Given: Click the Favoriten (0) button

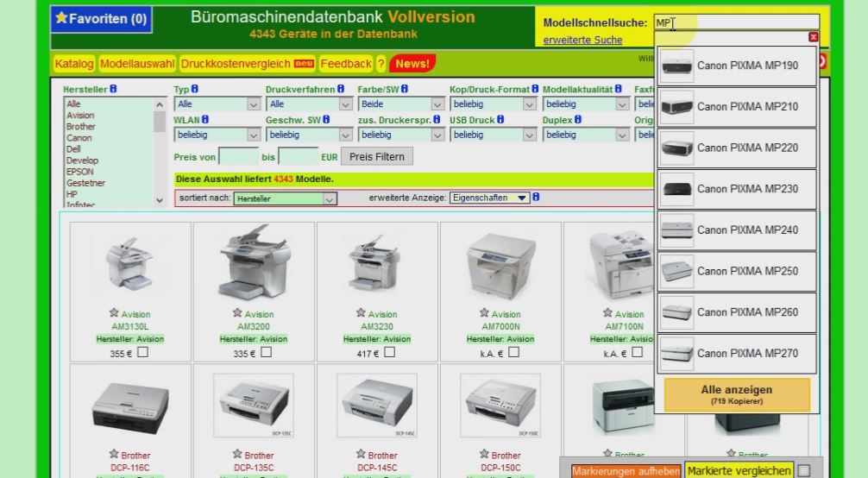Looking at the screenshot, I should click(x=101, y=19).
